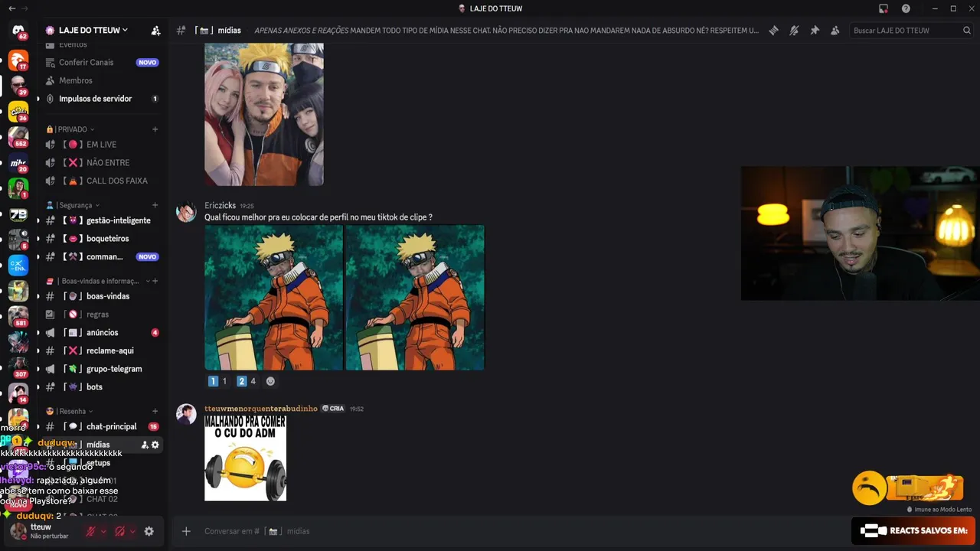
Task: Open pinned messages pin icon
Action: tap(815, 31)
